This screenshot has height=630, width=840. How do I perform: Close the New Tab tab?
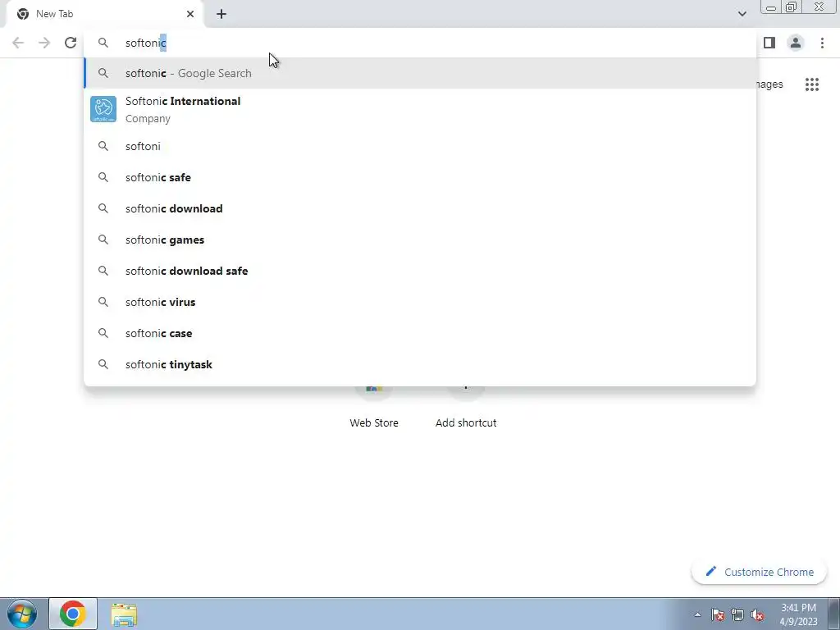click(x=190, y=14)
